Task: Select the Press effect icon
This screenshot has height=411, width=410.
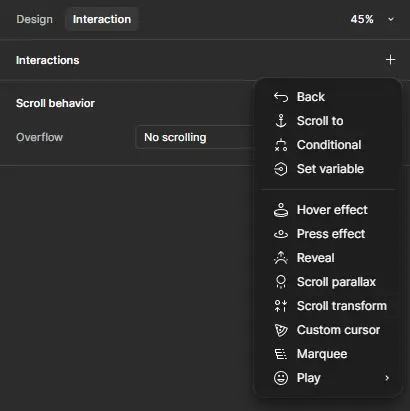Action: point(281,234)
